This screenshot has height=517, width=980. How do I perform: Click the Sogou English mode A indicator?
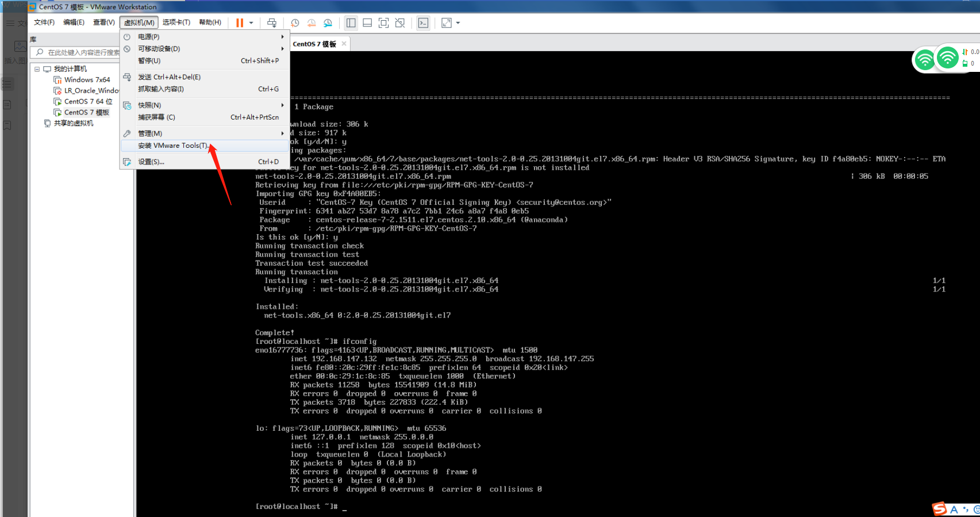coord(954,510)
